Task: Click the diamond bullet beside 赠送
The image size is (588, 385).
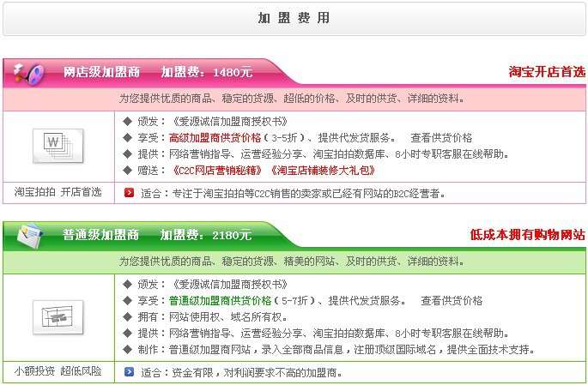Action: 128,170
